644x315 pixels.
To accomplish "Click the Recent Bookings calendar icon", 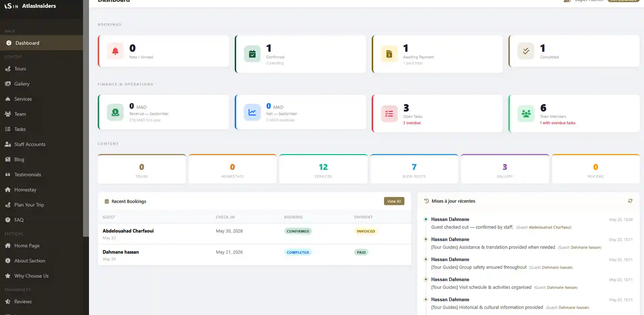I will pyautogui.click(x=107, y=201).
